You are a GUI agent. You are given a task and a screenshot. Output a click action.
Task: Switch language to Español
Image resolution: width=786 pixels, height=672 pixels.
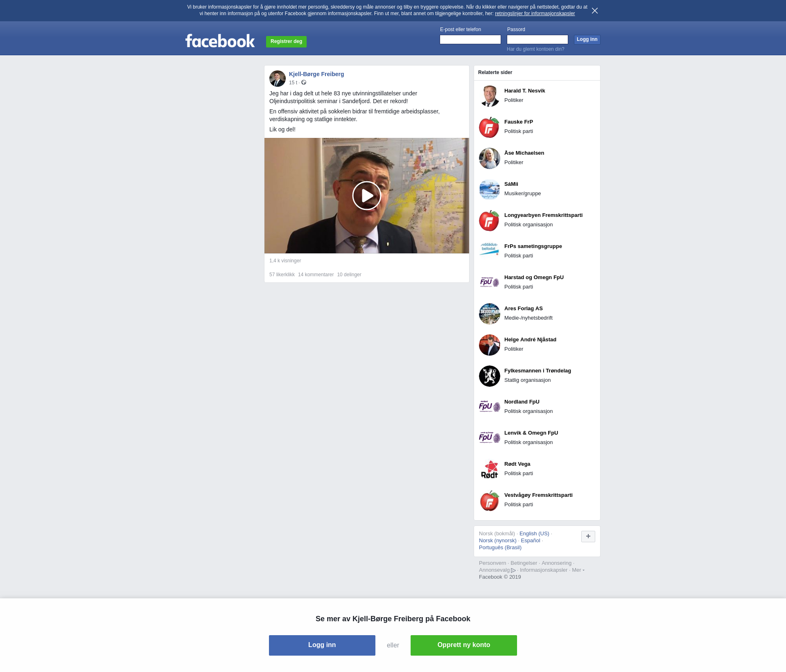coord(531,541)
